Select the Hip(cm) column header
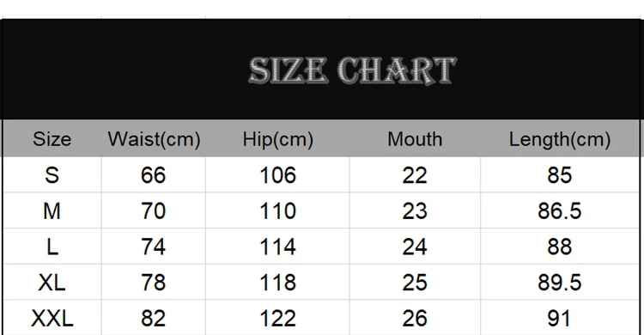This screenshot has height=335, width=644. [278, 139]
